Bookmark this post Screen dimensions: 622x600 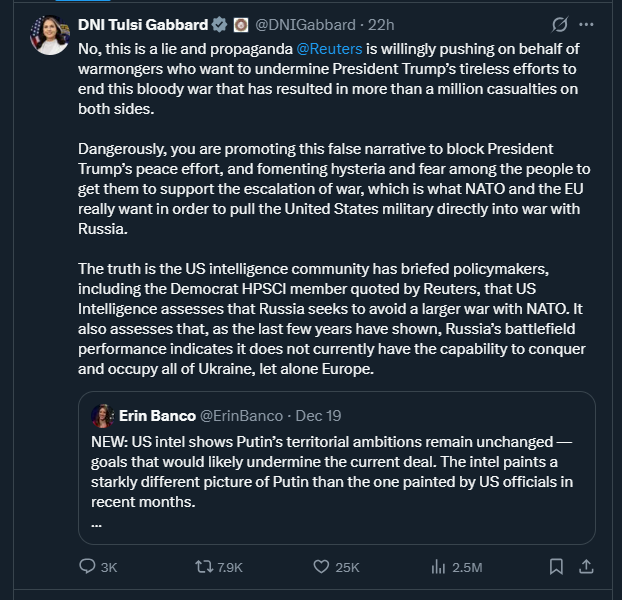coord(556,567)
